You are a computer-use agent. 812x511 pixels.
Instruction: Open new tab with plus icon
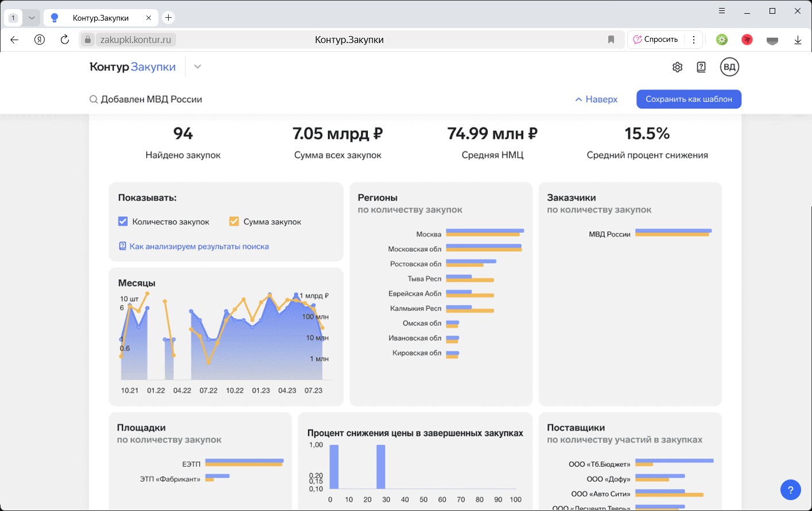click(x=168, y=18)
